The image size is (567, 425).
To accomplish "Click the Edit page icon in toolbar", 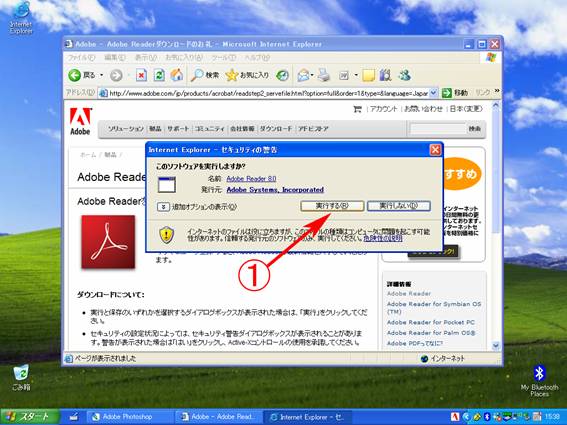I will 344,75.
